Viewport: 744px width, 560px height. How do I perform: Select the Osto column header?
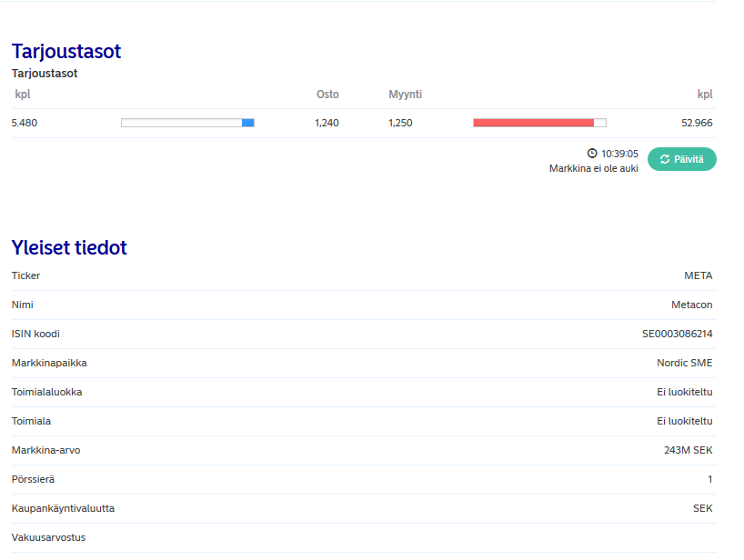327,95
